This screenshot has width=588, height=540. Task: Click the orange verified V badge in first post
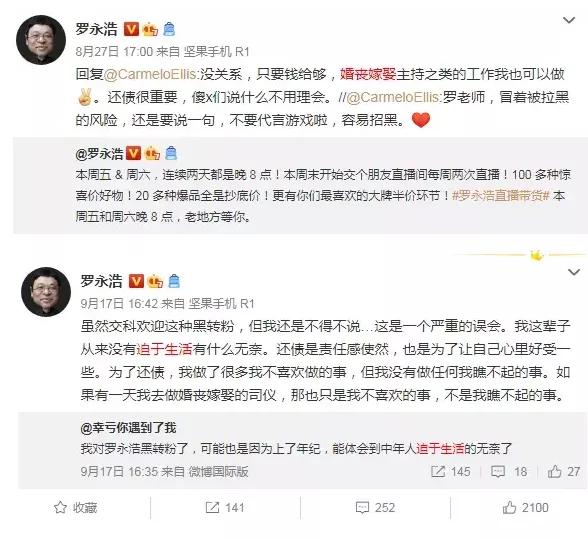131,29
